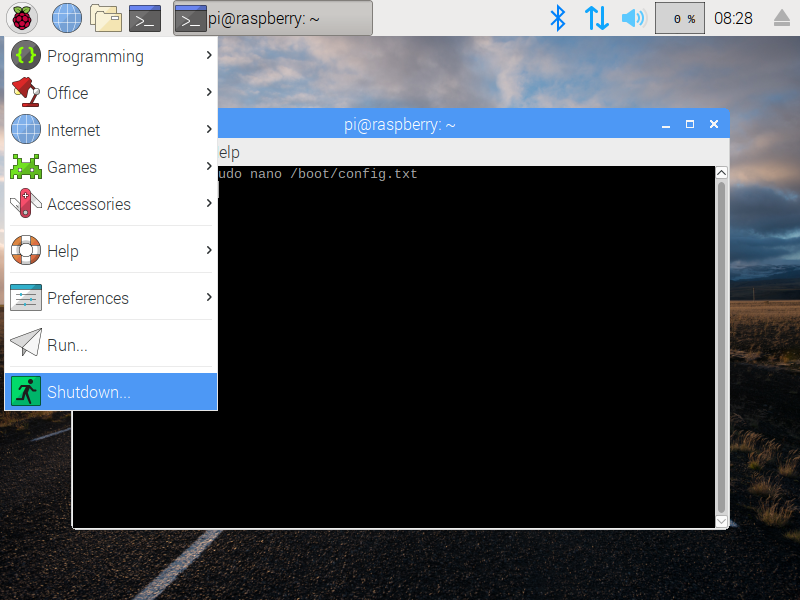Click the CPU usage monitor
The height and width of the screenshot is (600, 800).
coord(679,18)
